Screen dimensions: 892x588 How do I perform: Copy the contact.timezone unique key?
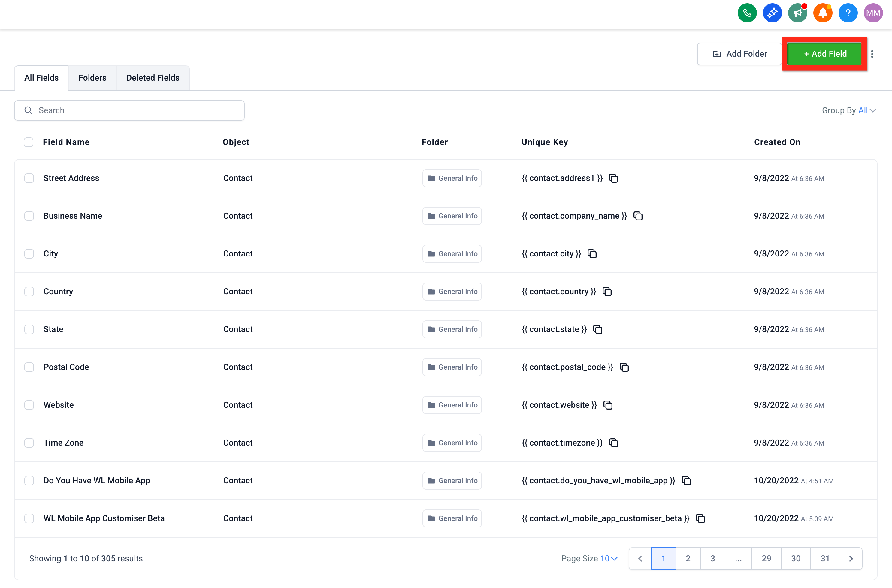pyautogui.click(x=614, y=443)
